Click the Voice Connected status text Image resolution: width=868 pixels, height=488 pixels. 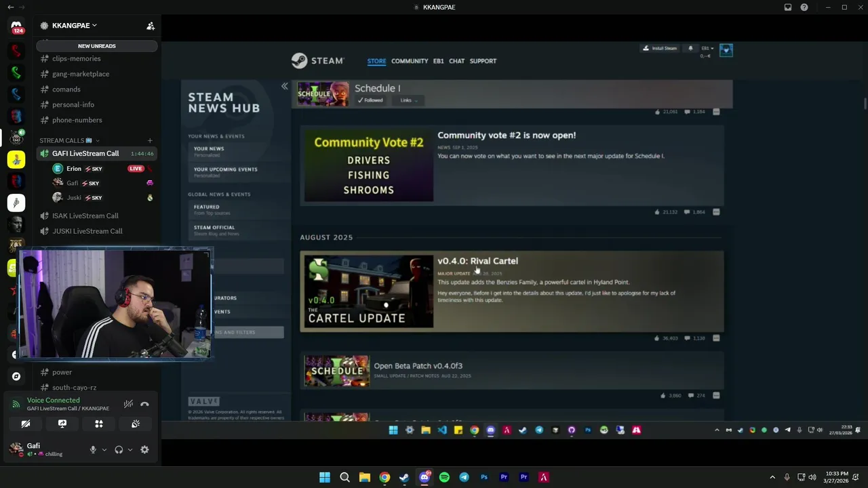click(x=54, y=401)
